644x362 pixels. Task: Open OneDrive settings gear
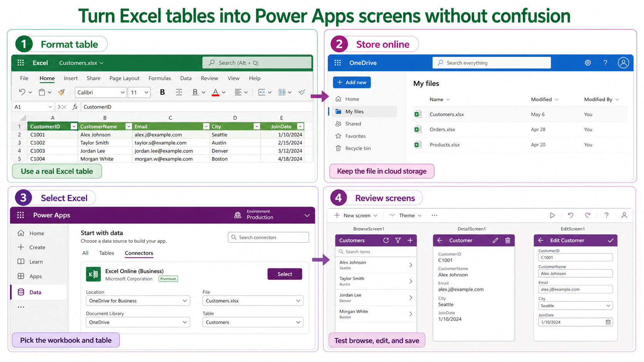tap(588, 63)
